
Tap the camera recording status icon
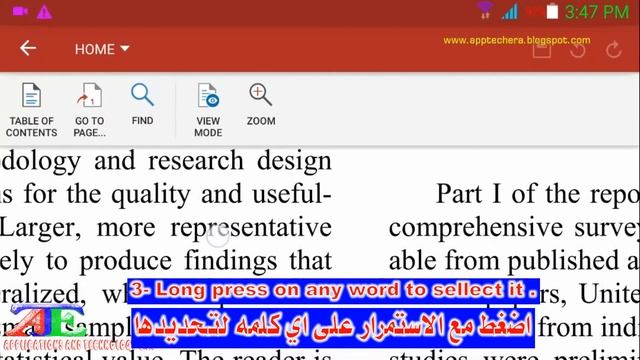(x=20, y=11)
